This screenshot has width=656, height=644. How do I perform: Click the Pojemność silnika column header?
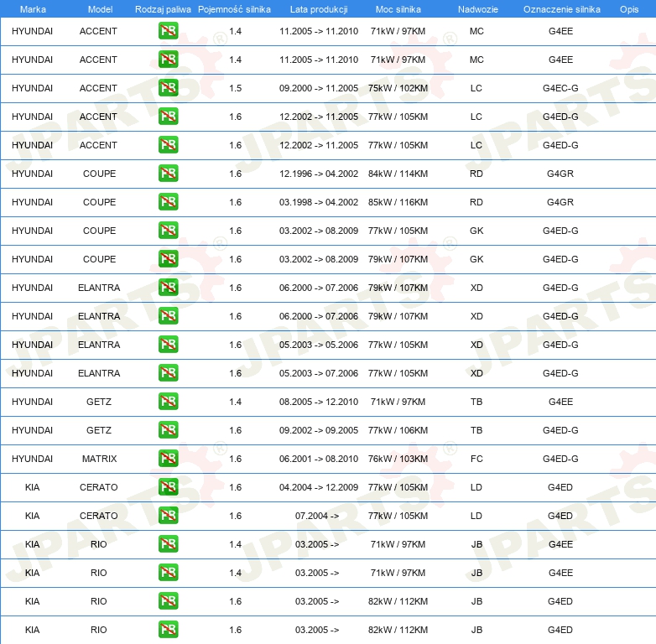pyautogui.click(x=234, y=9)
